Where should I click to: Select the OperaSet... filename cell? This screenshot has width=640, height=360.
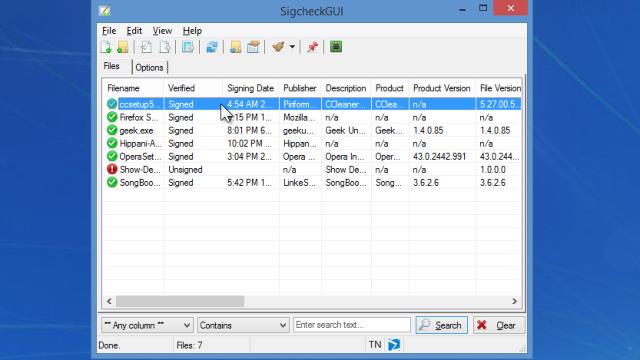click(140, 157)
